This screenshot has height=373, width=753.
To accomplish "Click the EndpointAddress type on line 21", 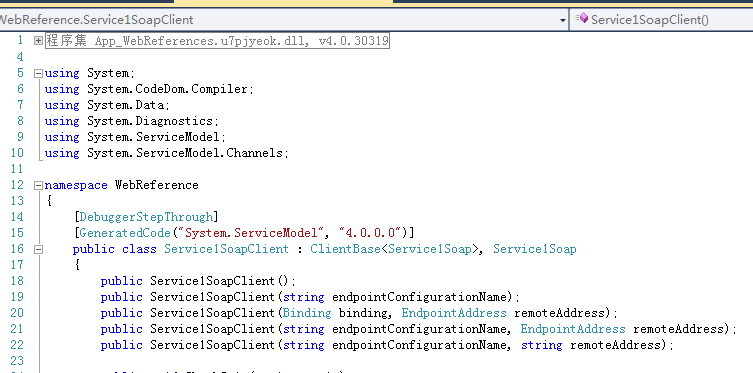I will (x=573, y=329).
